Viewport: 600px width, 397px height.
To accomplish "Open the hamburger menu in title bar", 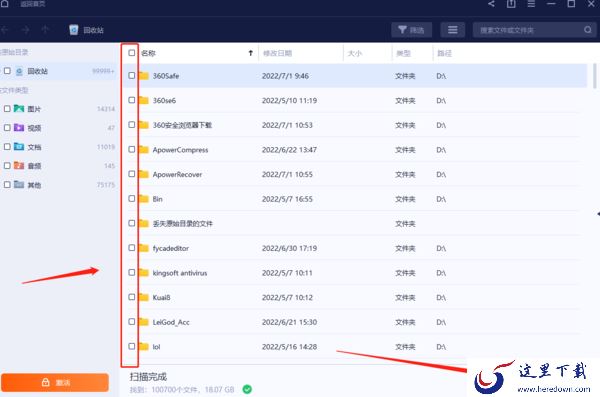I will coord(531,3).
